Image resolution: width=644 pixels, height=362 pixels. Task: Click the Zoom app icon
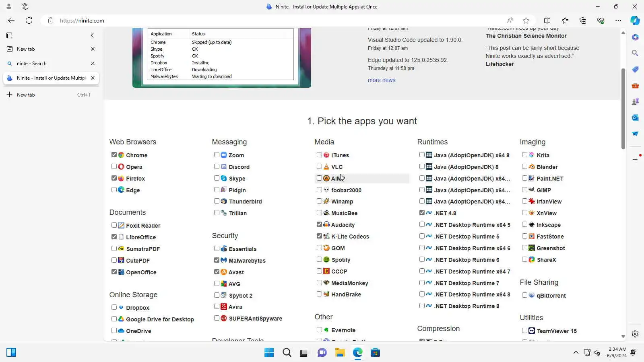pyautogui.click(x=224, y=155)
